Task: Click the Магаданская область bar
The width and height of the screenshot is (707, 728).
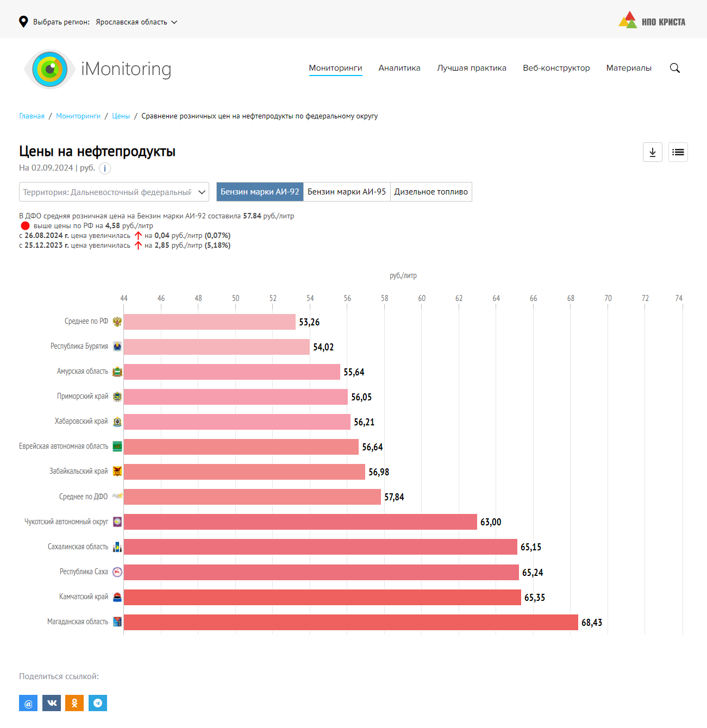Action: coord(351,622)
